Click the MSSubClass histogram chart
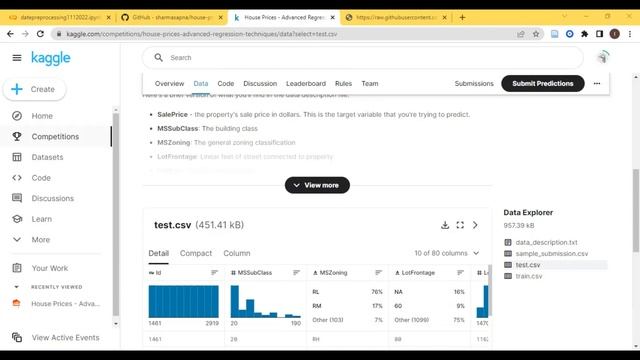The width and height of the screenshot is (640, 360). [265, 302]
